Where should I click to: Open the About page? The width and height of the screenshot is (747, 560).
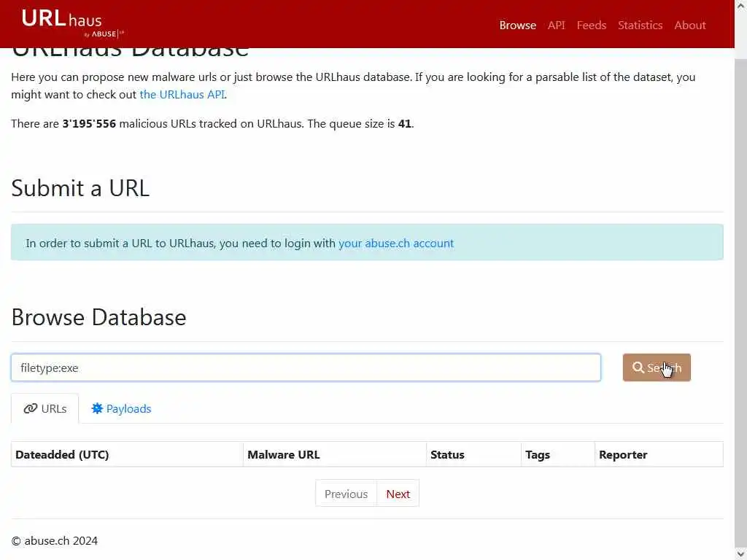coord(689,26)
